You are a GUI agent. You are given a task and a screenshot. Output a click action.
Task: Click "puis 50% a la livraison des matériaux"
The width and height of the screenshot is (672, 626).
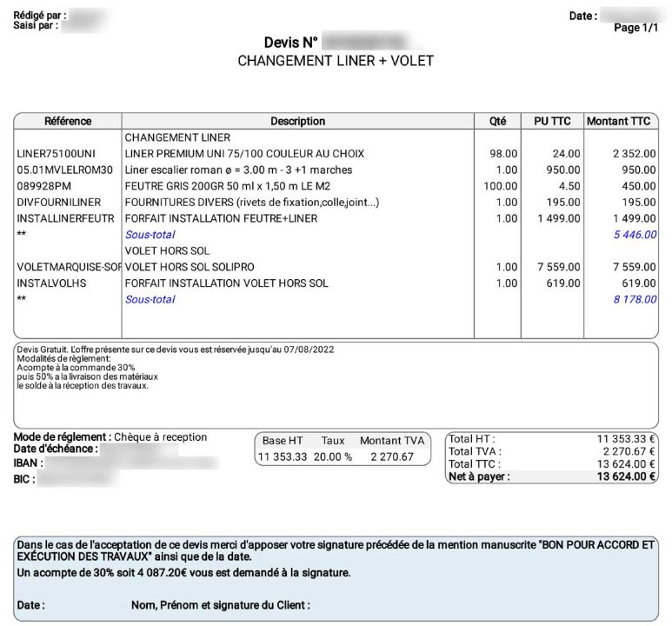pyautogui.click(x=88, y=376)
